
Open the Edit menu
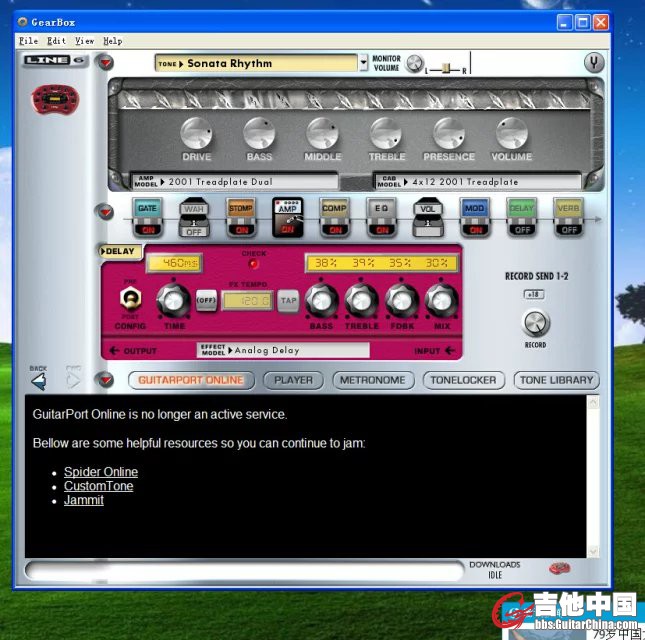coord(56,41)
